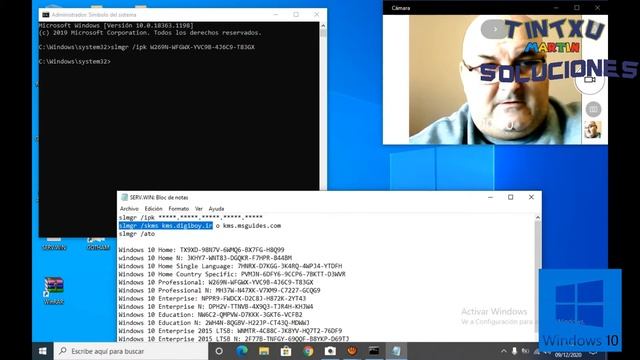Open Formato menu in Notepad
640x360 pixels.
tap(179, 209)
